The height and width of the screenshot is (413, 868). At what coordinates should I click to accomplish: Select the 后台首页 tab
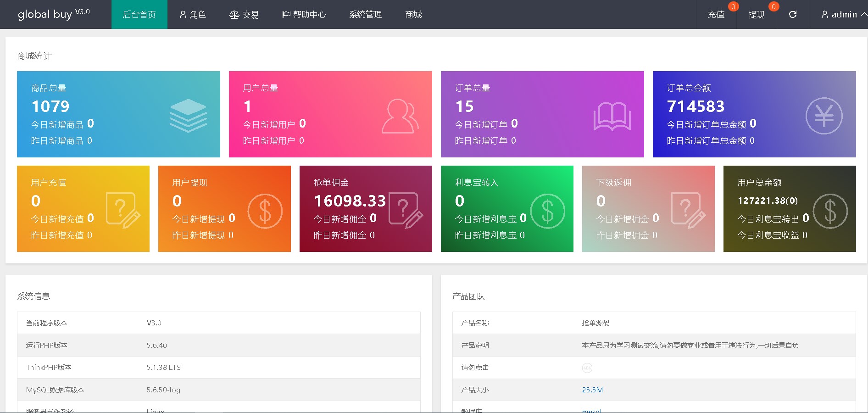(x=139, y=15)
